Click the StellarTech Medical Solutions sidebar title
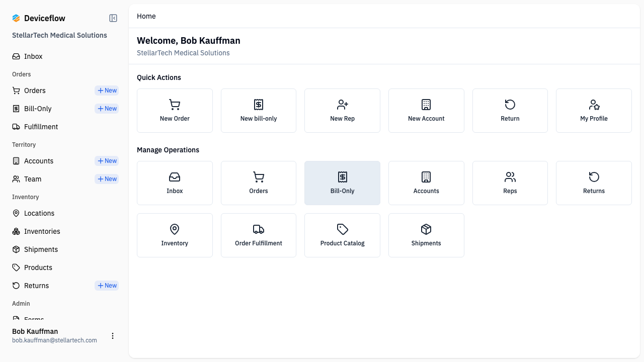 coord(59,35)
